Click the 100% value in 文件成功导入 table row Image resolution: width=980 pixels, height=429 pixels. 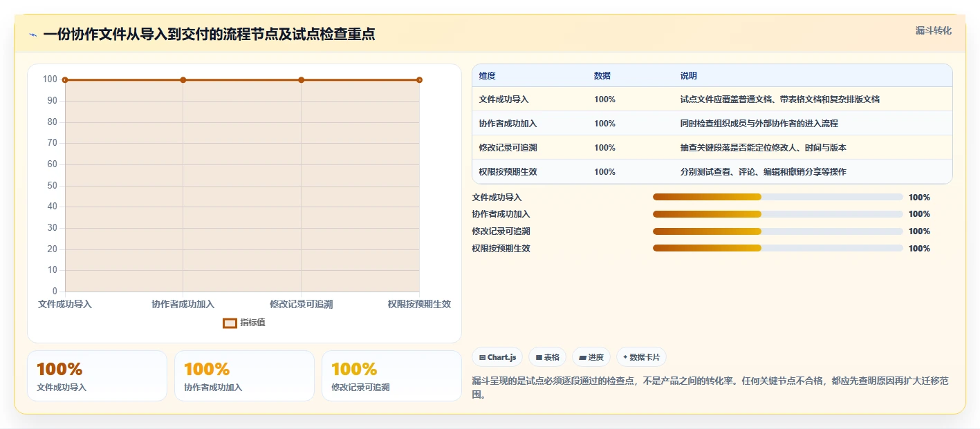(604, 99)
